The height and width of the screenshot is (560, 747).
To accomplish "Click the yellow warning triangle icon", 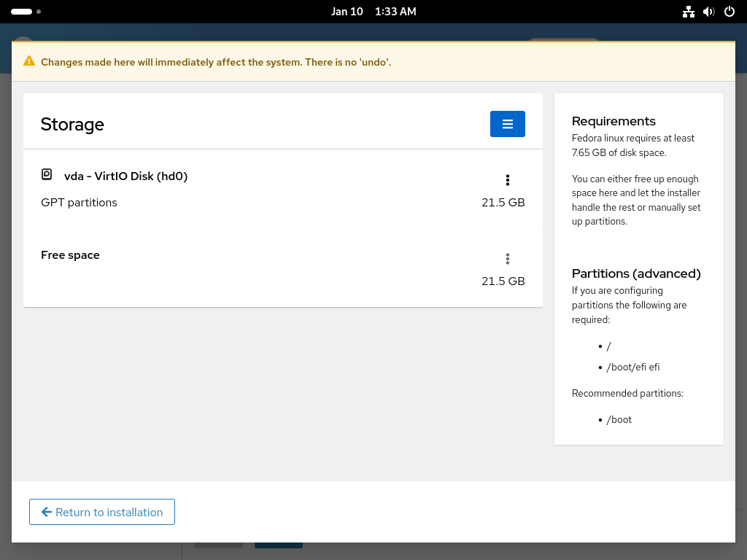I will click(x=29, y=61).
